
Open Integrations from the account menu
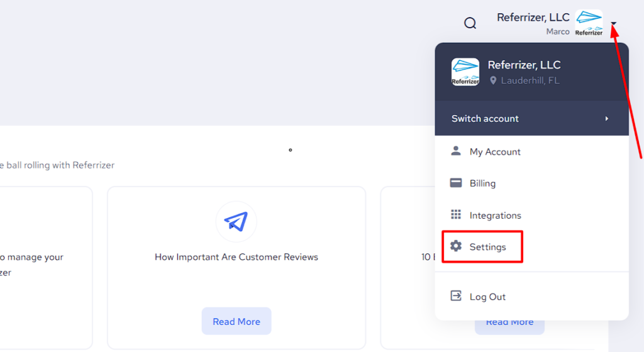pyautogui.click(x=495, y=216)
